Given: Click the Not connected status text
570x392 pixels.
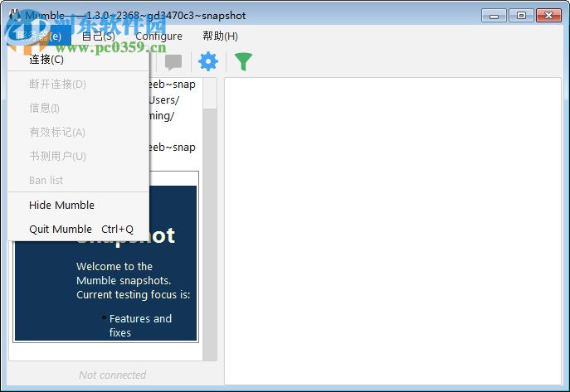Looking at the screenshot, I should 112,375.
